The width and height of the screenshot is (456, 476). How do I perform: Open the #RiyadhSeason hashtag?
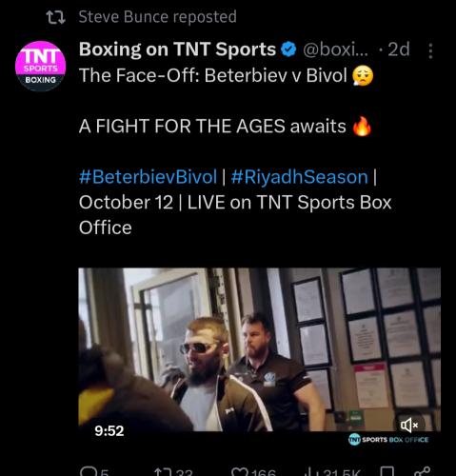coord(300,177)
